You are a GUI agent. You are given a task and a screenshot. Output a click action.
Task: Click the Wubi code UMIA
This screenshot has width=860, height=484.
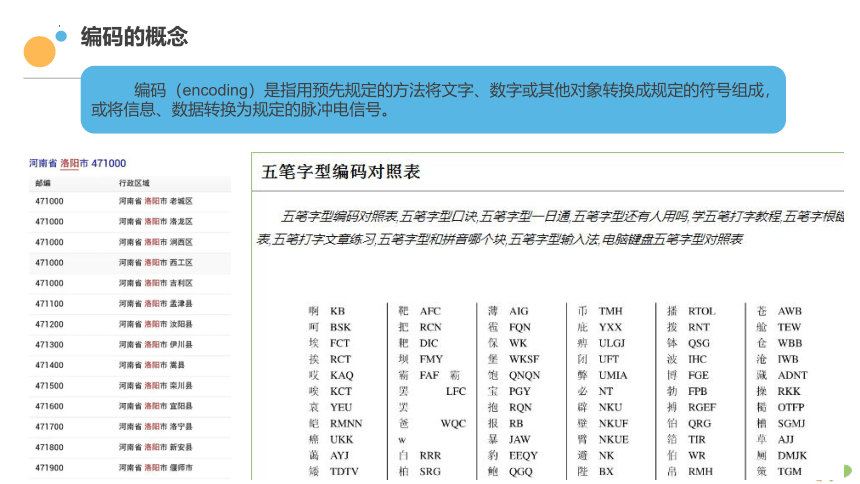pos(613,375)
